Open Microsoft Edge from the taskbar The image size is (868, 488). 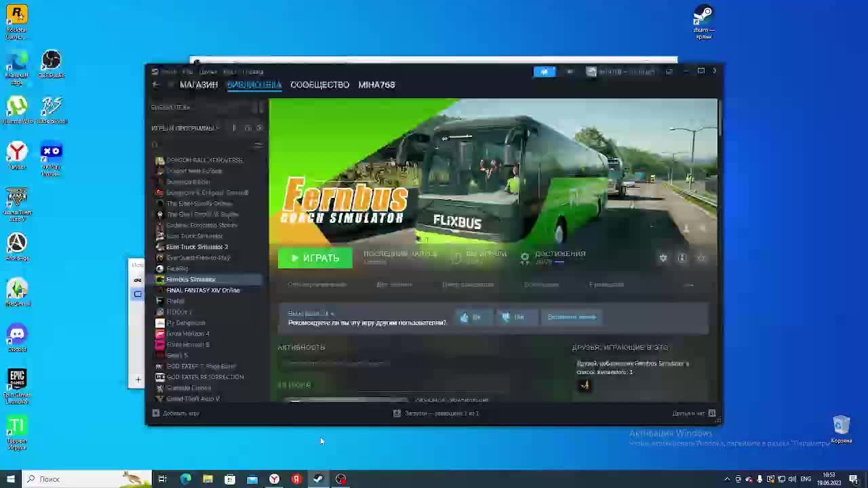pyautogui.click(x=185, y=479)
